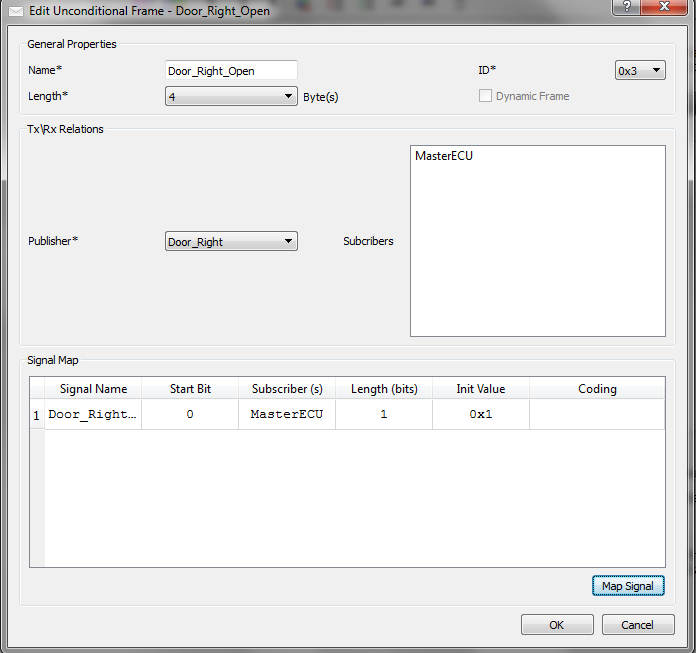Click the Subscriber (s) column header
This screenshot has width=696, height=653.
coord(287,389)
